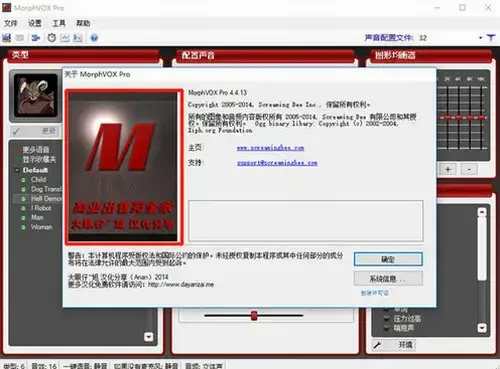This screenshot has height=369, width=500.
Task: Click the chart graph toolbar icon
Action: pos(65,38)
